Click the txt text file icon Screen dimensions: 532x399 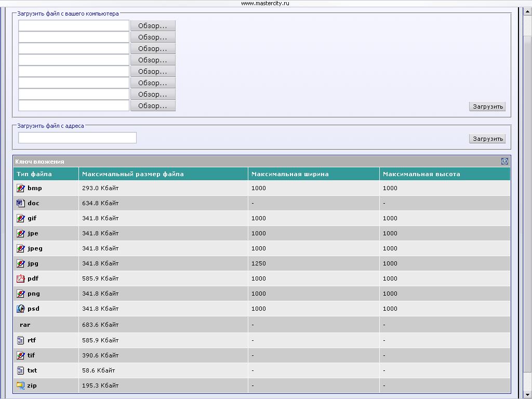[21, 370]
